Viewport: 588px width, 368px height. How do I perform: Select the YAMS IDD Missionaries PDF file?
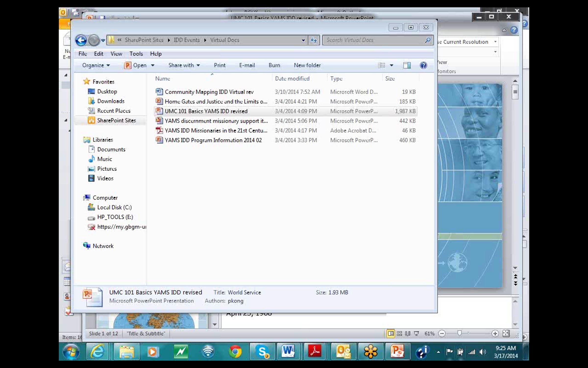point(216,131)
